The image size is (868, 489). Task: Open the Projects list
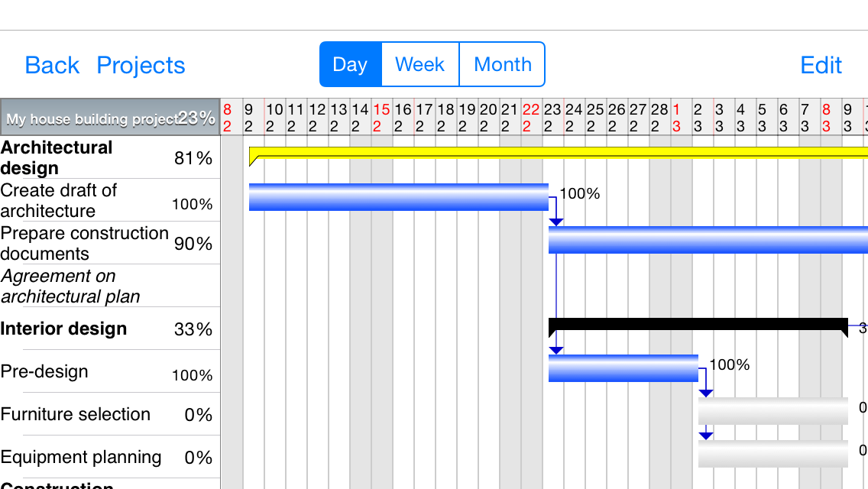click(141, 66)
